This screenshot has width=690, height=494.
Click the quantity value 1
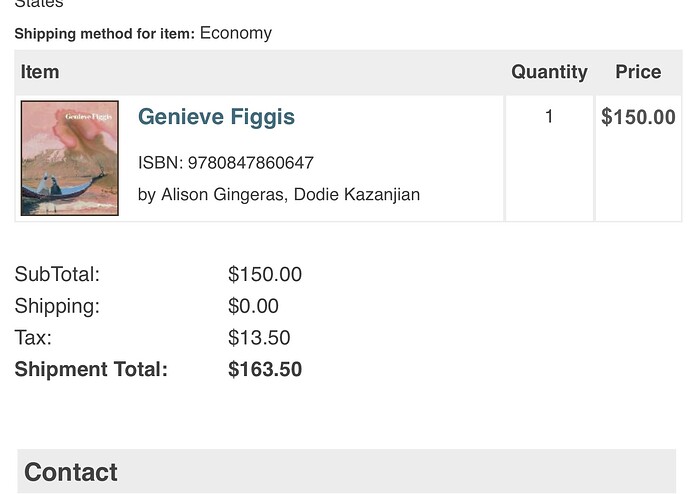549,117
